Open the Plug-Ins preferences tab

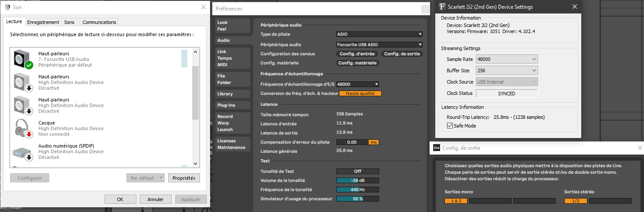pos(233,105)
